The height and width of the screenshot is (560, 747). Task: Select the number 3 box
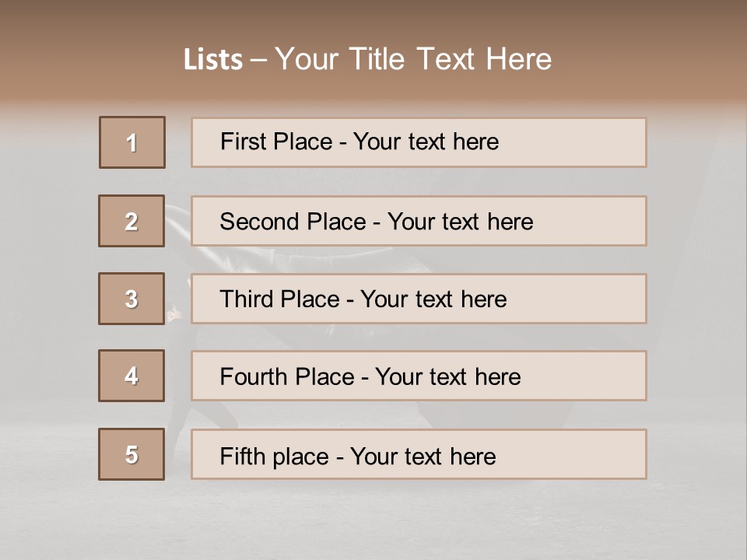click(132, 299)
